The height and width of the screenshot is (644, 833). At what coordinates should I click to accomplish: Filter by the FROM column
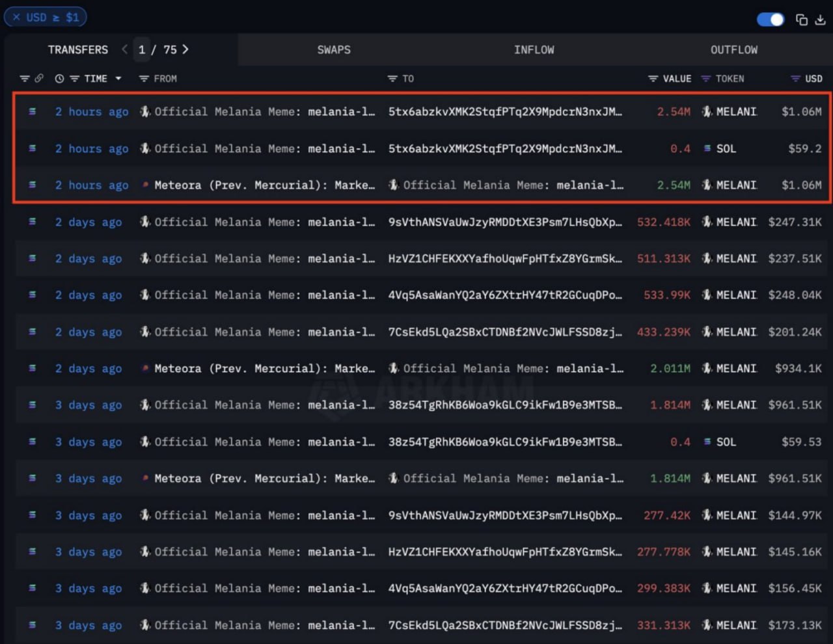click(x=144, y=79)
